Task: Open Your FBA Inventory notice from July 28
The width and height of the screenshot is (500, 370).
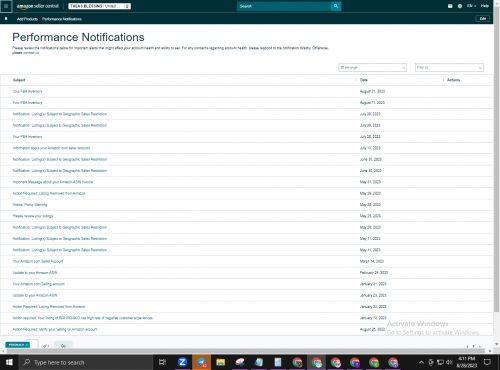Action: [27, 137]
